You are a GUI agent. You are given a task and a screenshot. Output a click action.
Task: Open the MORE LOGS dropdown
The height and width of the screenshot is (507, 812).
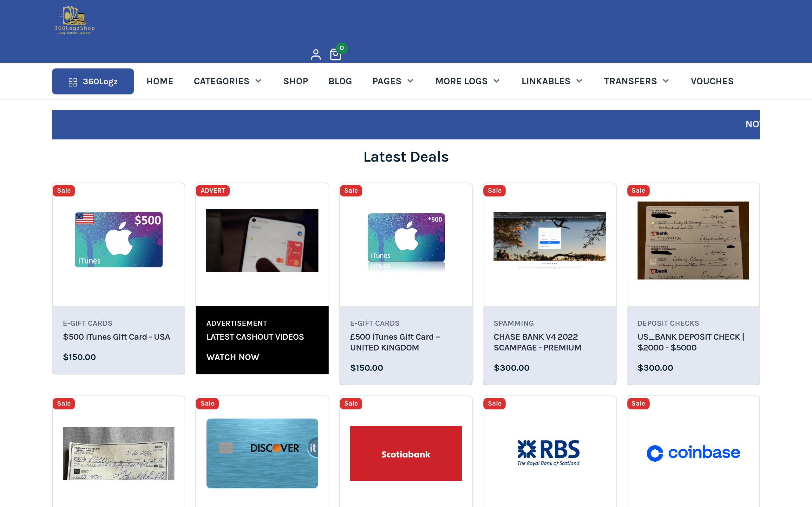pos(467,81)
